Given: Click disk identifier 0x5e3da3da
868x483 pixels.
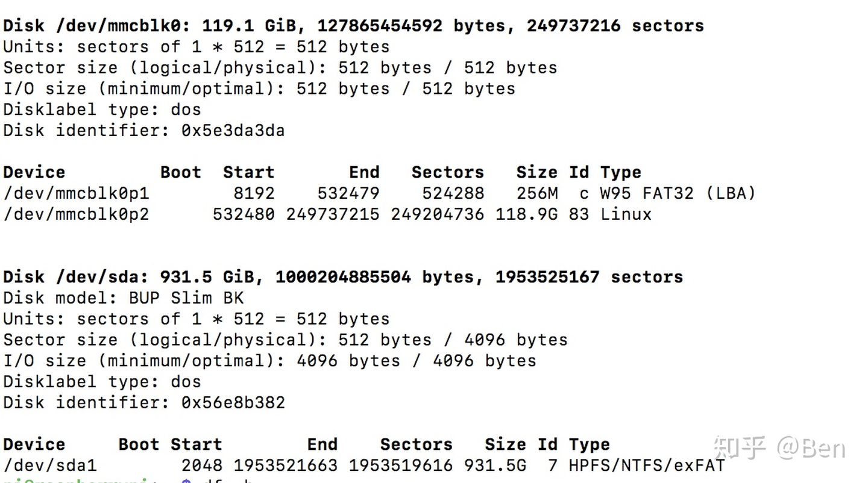Looking at the screenshot, I should click(x=233, y=131).
